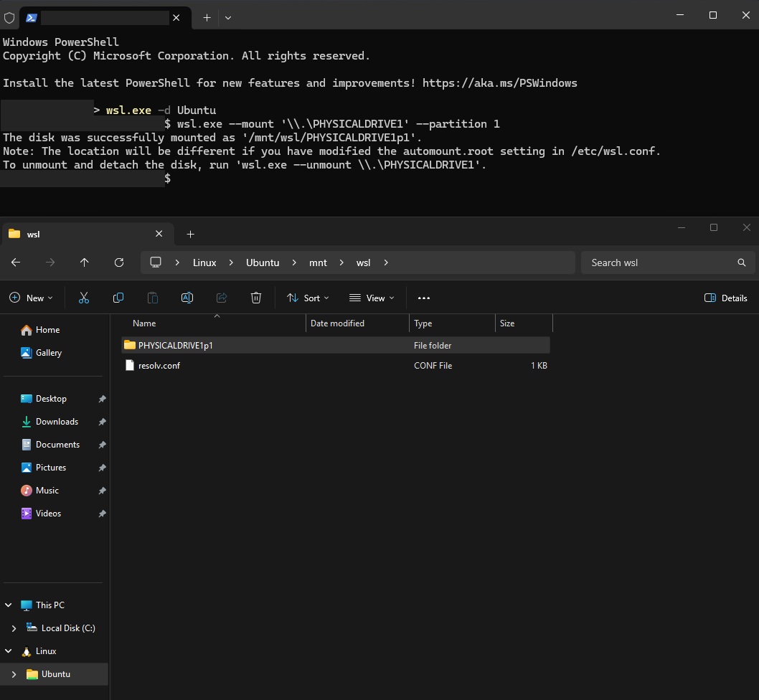Viewport: 759px width, 700px height.
Task: Click the PSWindows URL in PowerShell
Action: coord(499,83)
